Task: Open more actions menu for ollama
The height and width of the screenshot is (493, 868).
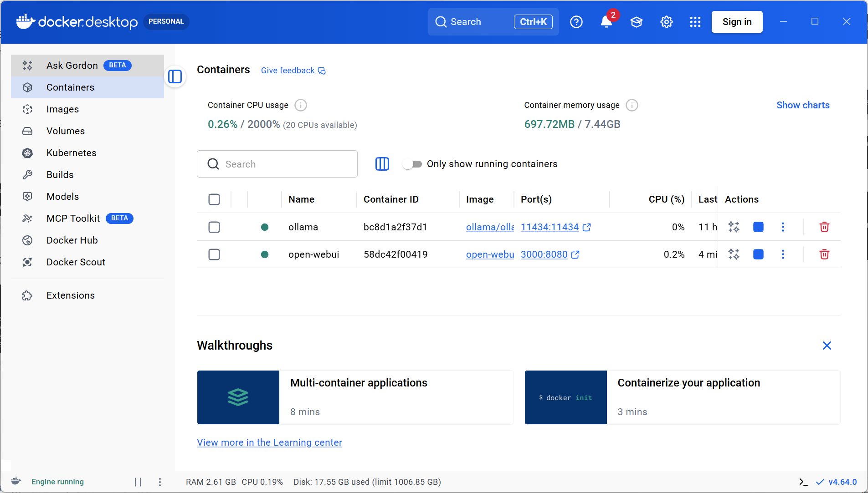Action: tap(783, 227)
